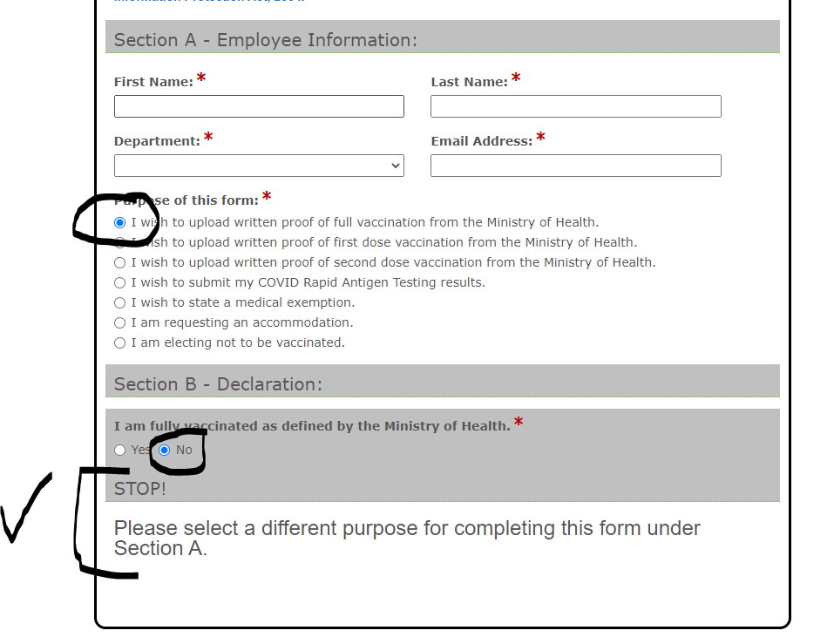Select the medical exemption option

120,302
